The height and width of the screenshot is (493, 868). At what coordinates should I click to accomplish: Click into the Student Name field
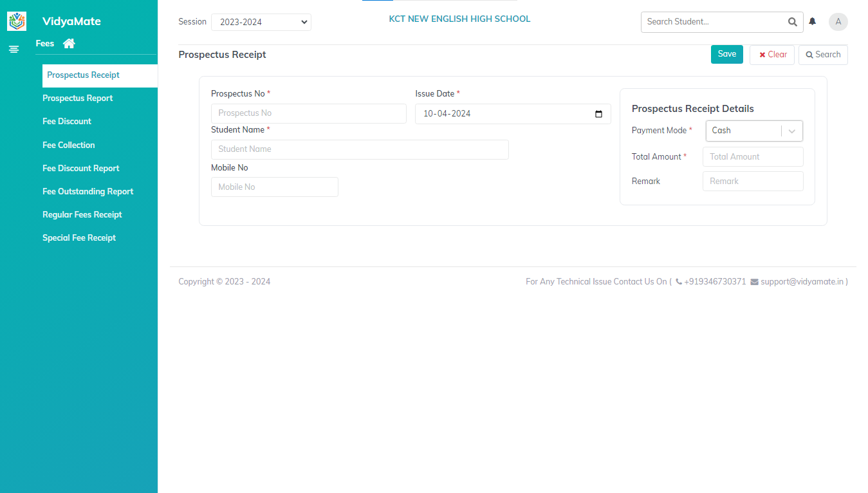click(x=360, y=150)
